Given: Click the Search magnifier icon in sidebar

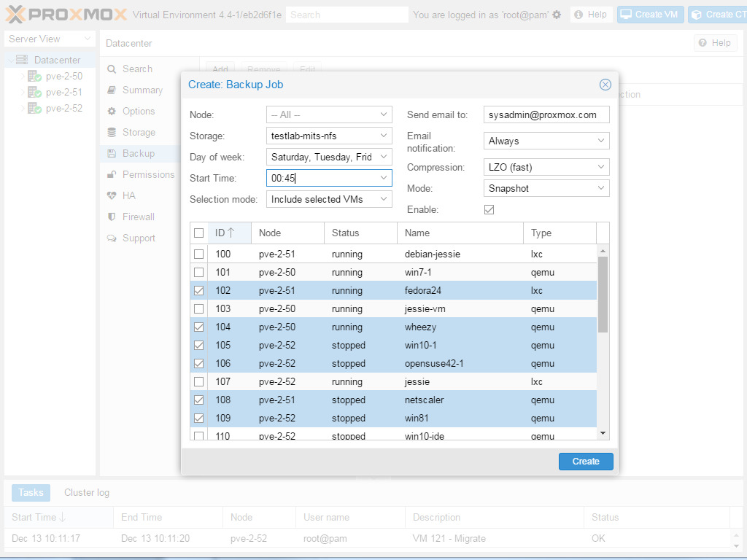Looking at the screenshot, I should 112,69.
